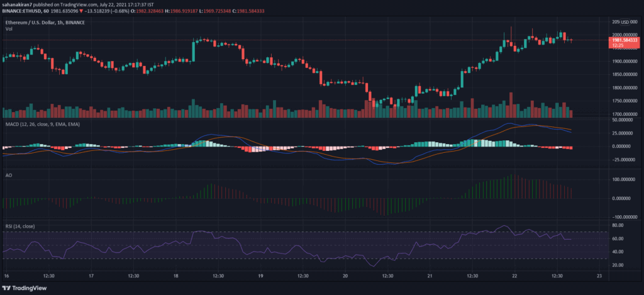Select the RSI (14, close) indicator label
The image size is (644, 295).
click(x=20, y=226)
